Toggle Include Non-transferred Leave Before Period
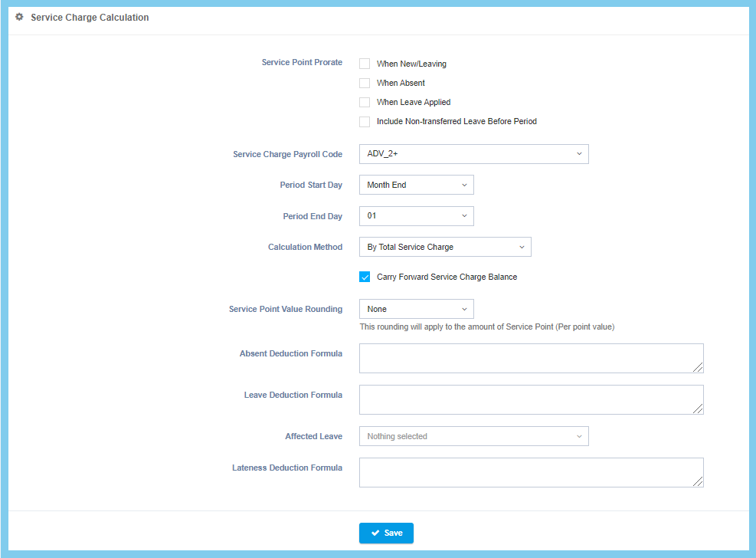This screenshot has width=756, height=558. pyautogui.click(x=365, y=121)
